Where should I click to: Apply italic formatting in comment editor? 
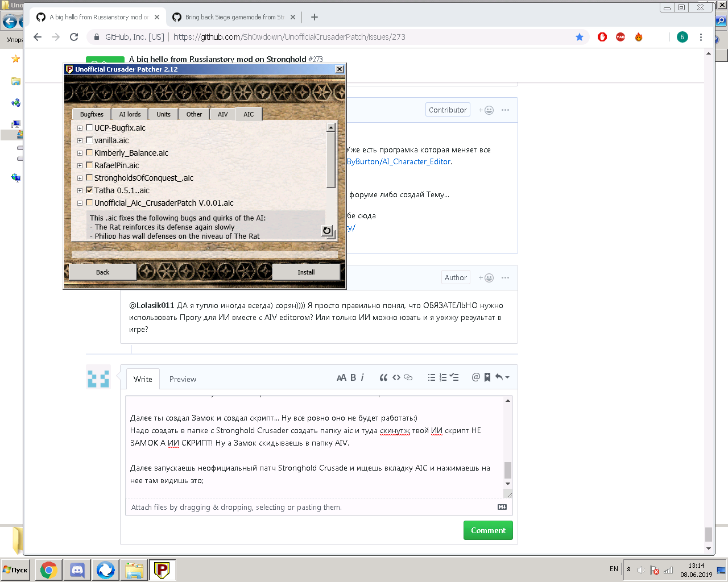(x=362, y=377)
